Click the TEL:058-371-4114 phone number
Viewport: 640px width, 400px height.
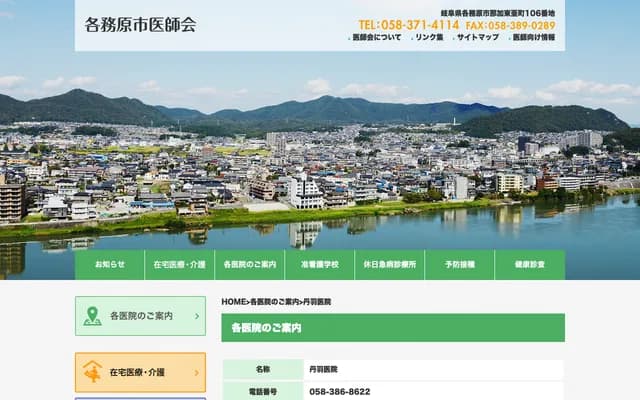coord(409,25)
